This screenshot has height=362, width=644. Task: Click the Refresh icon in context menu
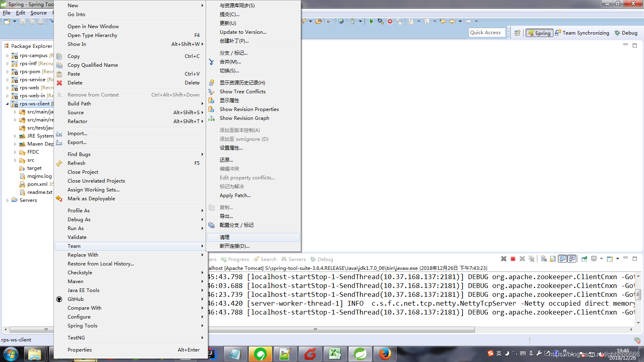point(59,163)
